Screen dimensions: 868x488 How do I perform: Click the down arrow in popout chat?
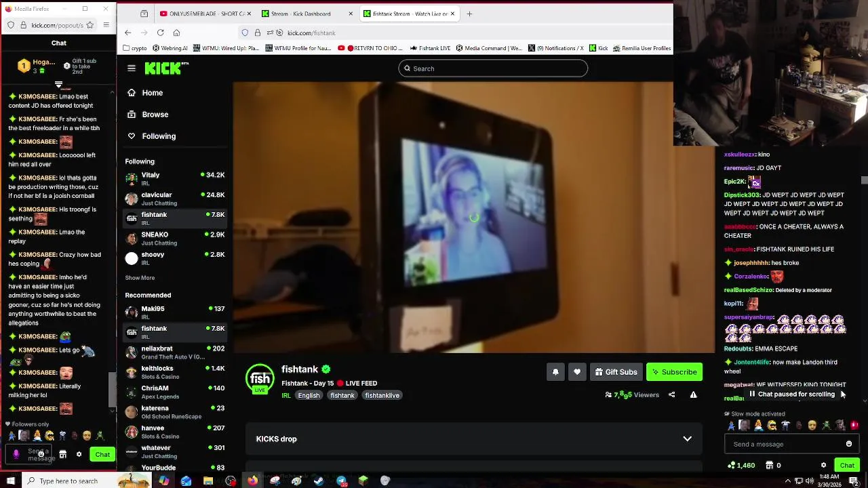(x=58, y=85)
